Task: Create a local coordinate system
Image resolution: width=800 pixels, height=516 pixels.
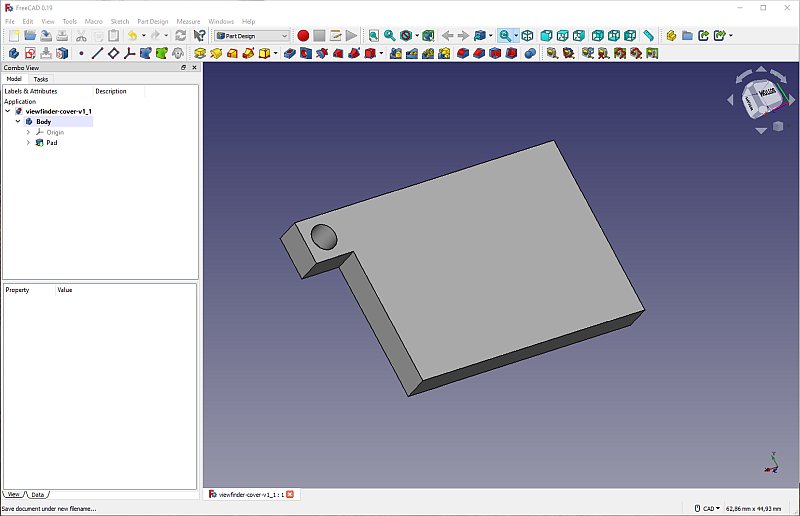Action: 130,53
